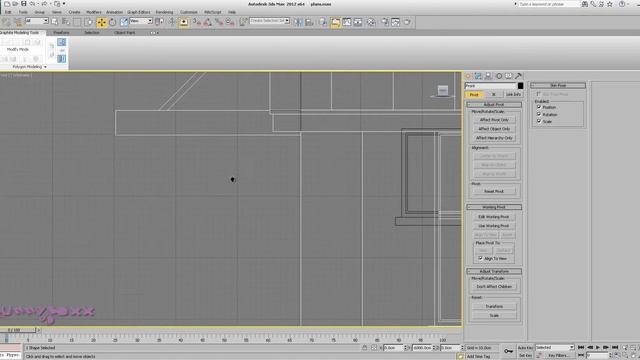Click Don't Affect Children button
640x360 pixels.
pyautogui.click(x=494, y=287)
